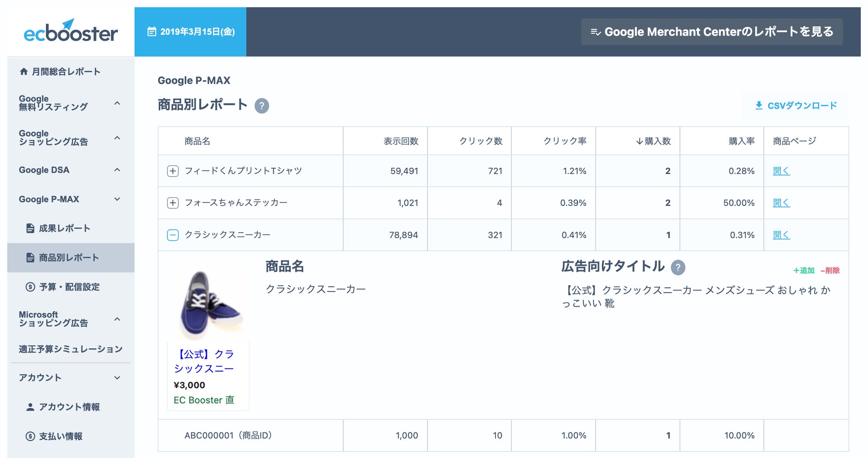Expand Google DSA sidebar section
This screenshot has height=458, width=868.
tap(117, 170)
